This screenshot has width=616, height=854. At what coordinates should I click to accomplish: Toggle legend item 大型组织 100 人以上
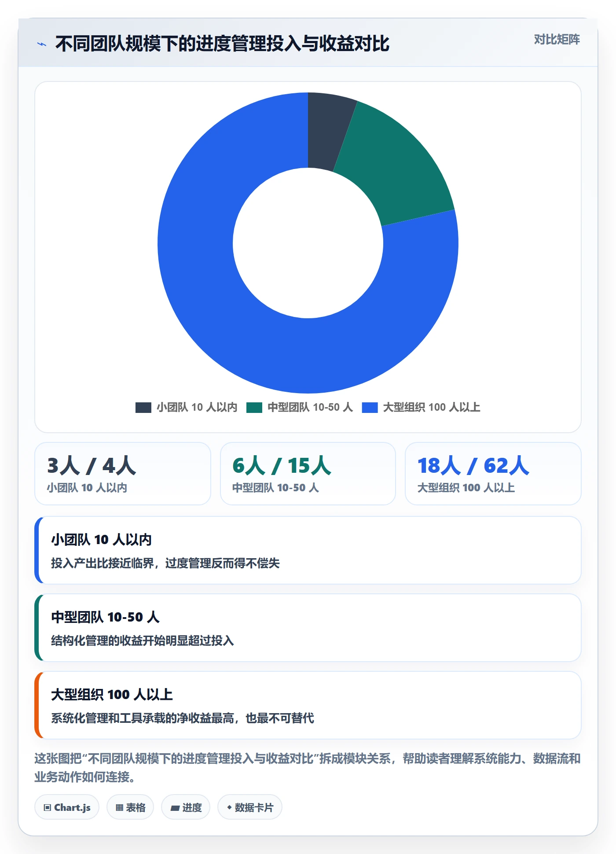click(x=421, y=407)
